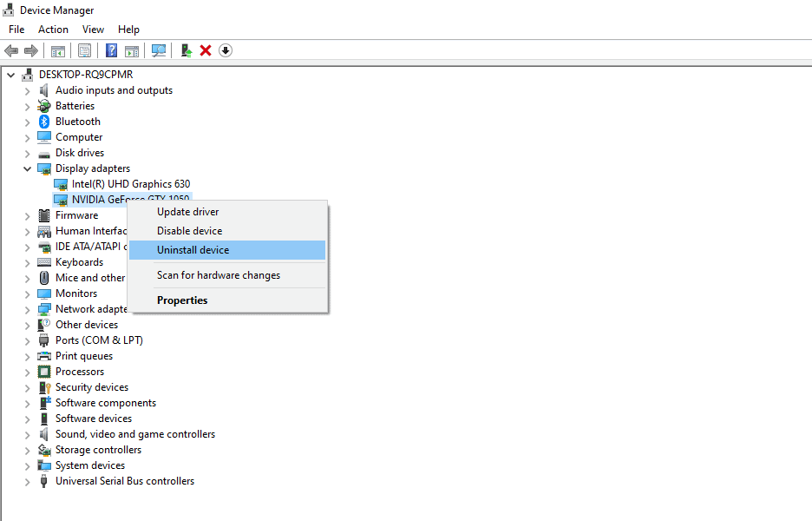
Task: Click the Audio inputs and outputs speaker icon
Action: [x=44, y=90]
